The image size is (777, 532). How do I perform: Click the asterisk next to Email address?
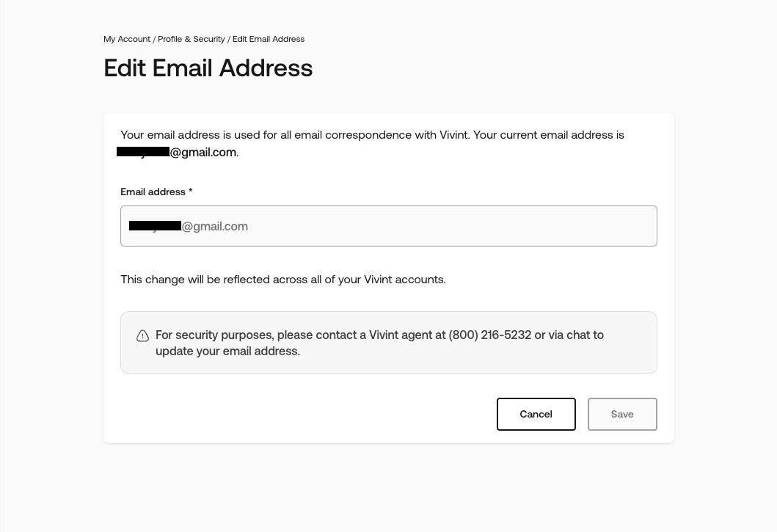[x=190, y=192]
